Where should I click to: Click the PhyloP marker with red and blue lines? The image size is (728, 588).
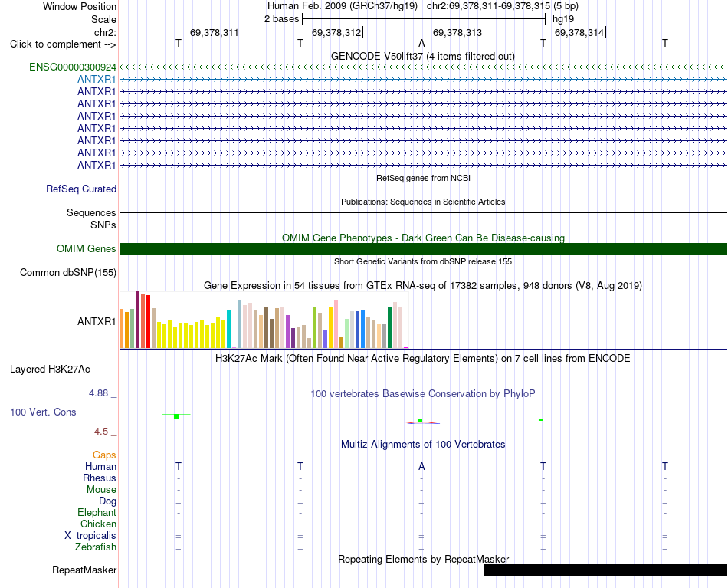click(421, 422)
